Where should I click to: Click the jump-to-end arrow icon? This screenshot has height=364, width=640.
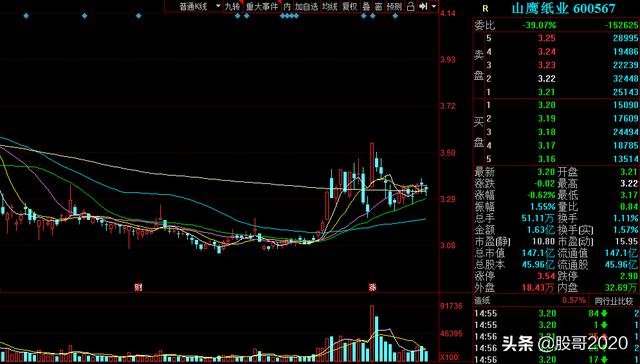[x=423, y=6]
